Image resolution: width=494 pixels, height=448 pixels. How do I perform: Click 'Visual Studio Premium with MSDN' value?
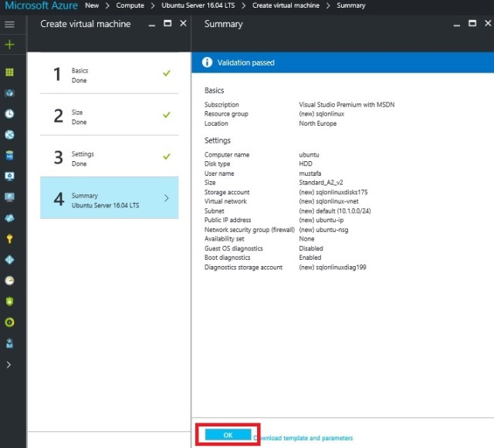tap(347, 105)
